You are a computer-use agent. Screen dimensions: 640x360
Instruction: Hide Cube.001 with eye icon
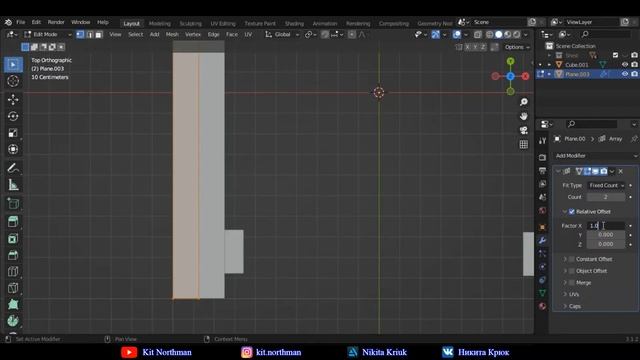[x=625, y=64]
